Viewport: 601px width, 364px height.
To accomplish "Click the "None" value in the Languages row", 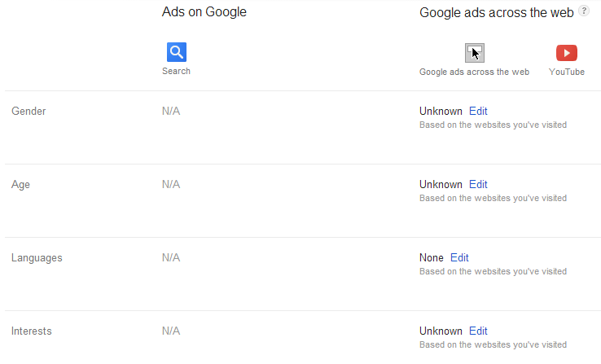I will pos(432,258).
